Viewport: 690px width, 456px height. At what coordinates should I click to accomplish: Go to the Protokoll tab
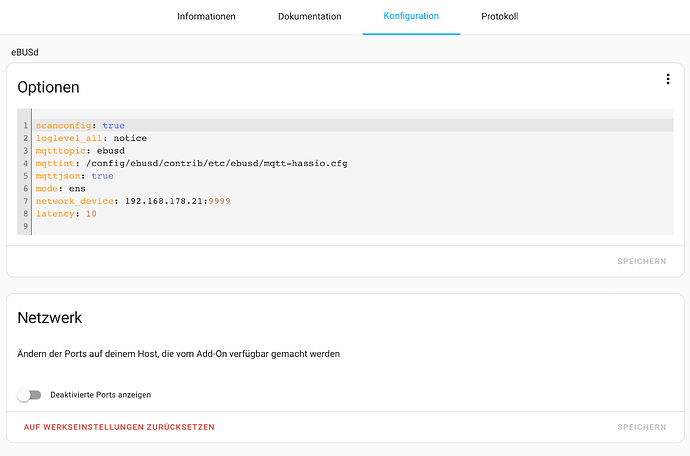[x=499, y=17]
